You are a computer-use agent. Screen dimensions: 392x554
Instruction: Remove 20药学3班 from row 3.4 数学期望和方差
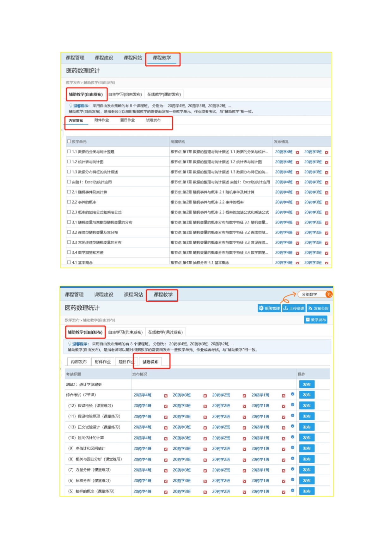(x=326, y=253)
